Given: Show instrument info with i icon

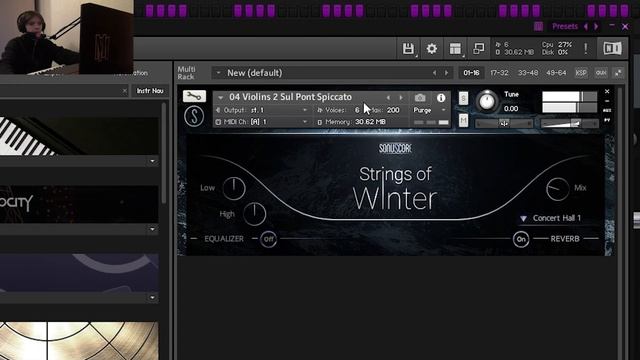Looking at the screenshot, I should (x=441, y=98).
